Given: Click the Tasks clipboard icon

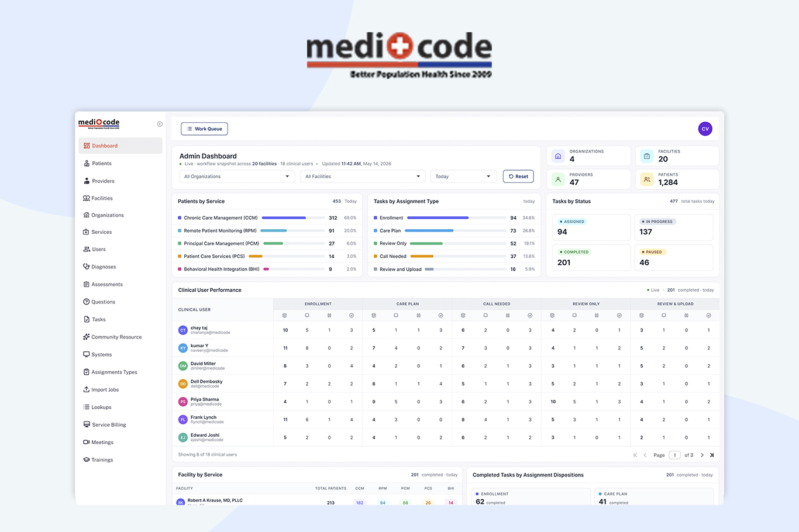Looking at the screenshot, I should [x=87, y=319].
